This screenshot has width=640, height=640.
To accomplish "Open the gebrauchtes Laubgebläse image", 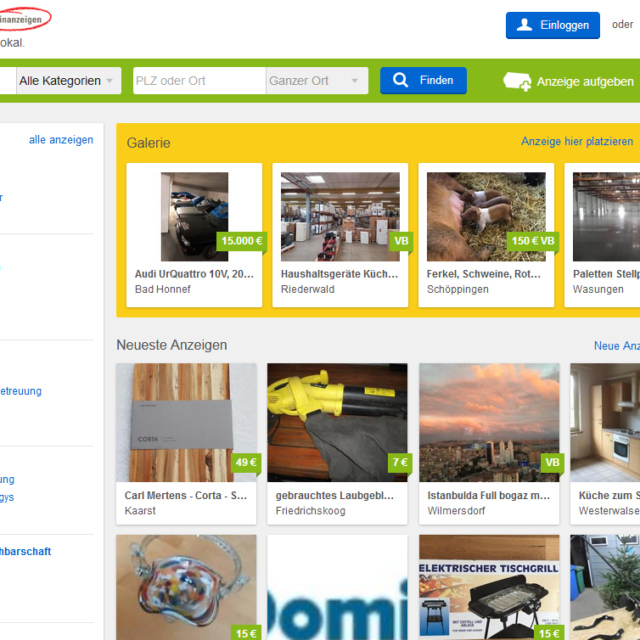I will point(337,422).
